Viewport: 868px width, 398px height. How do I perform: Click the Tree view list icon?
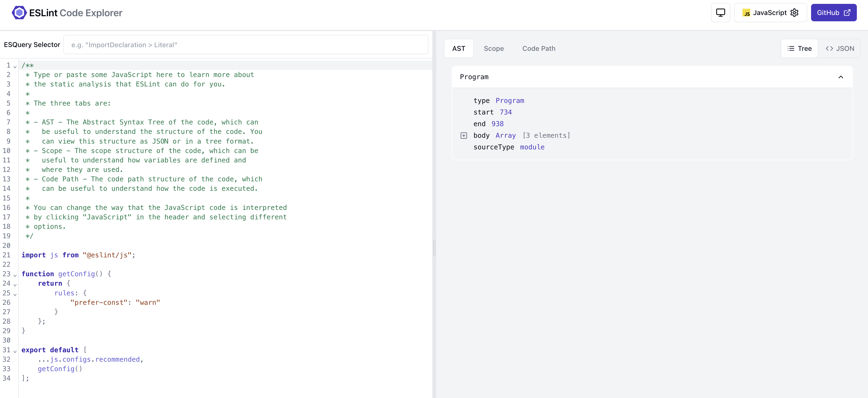tap(790, 48)
